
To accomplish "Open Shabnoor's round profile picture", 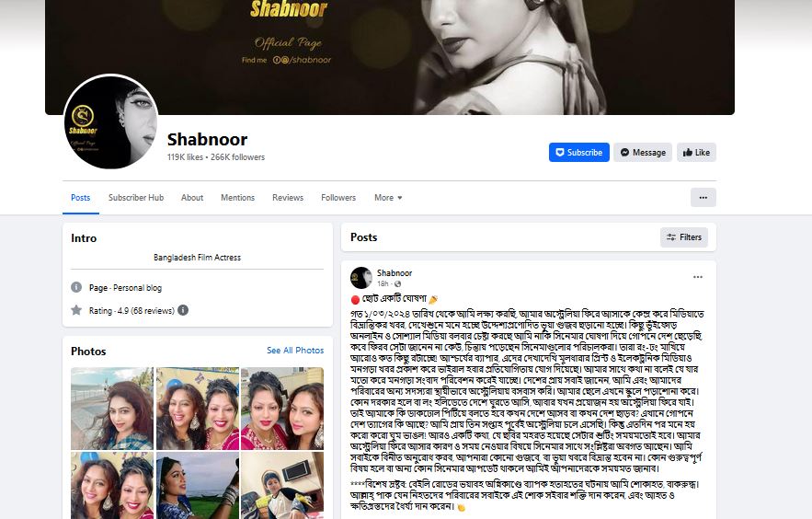I will (x=111, y=122).
